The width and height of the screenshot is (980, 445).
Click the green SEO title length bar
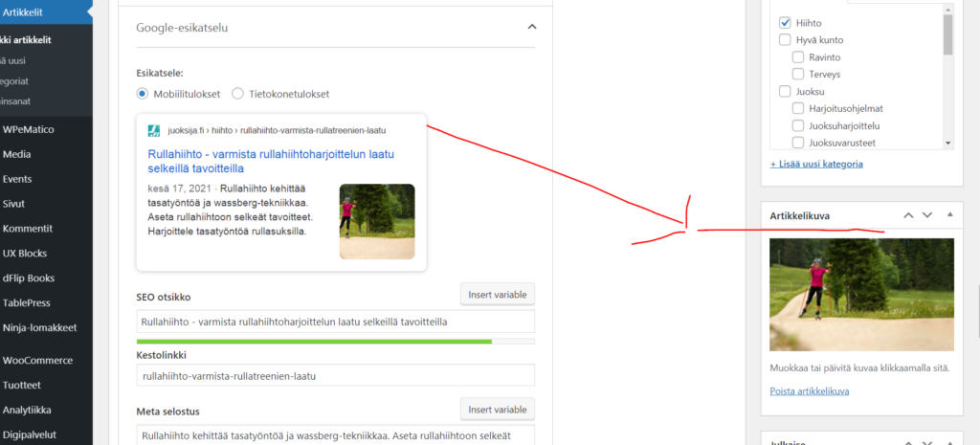click(x=314, y=342)
